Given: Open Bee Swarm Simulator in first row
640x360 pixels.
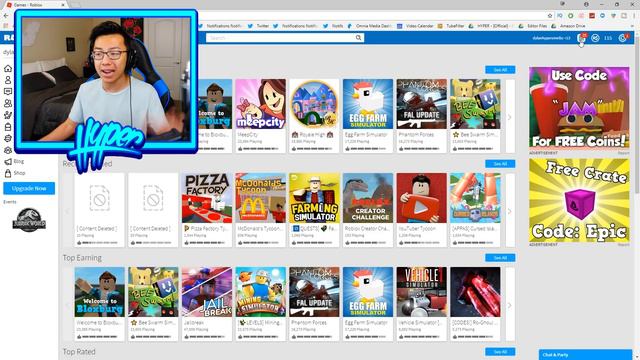Looking at the screenshot, I should (475, 116).
